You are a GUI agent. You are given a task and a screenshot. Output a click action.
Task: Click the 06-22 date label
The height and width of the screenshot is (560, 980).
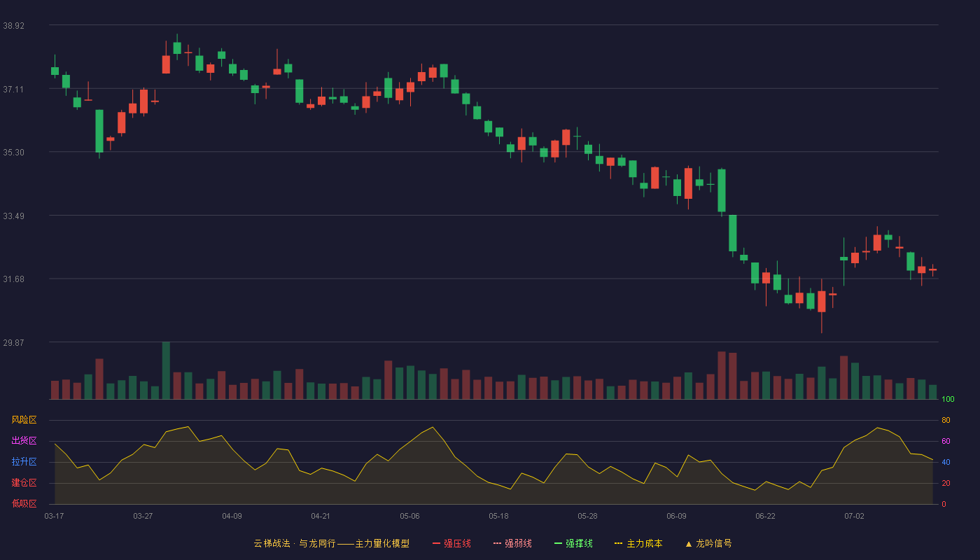click(x=765, y=516)
